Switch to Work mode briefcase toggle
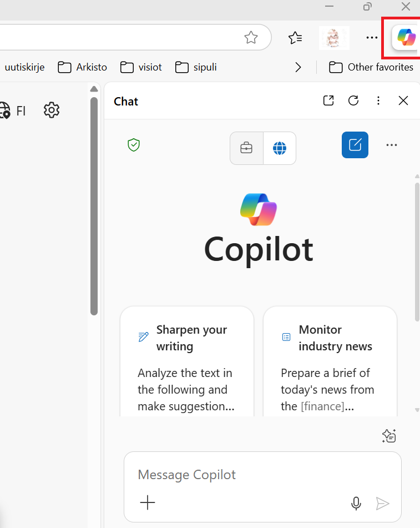The height and width of the screenshot is (528, 420). tap(246, 148)
